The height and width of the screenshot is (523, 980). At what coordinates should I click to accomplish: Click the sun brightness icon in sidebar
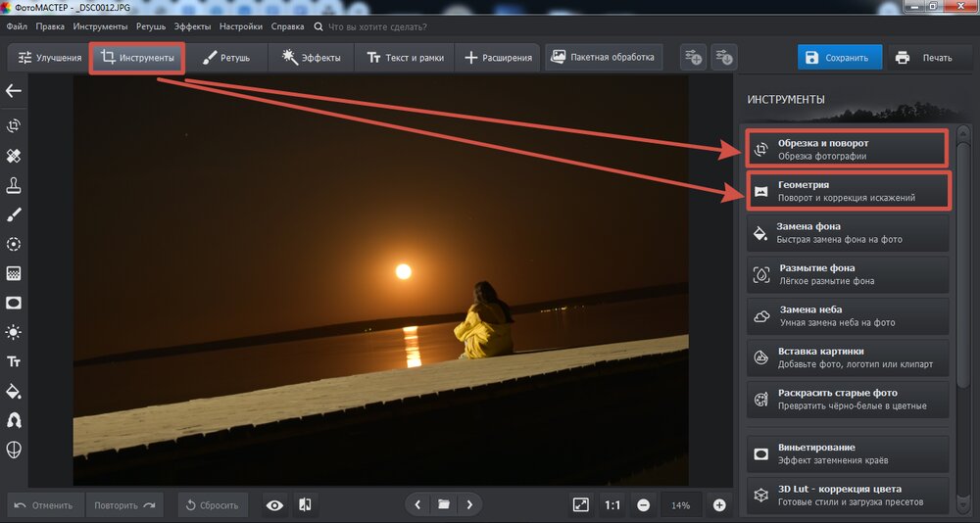[14, 332]
